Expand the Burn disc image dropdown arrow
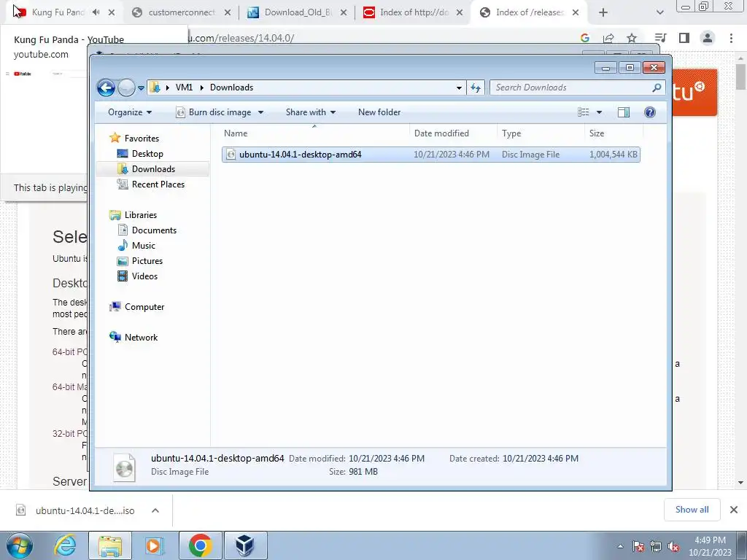 pyautogui.click(x=260, y=112)
